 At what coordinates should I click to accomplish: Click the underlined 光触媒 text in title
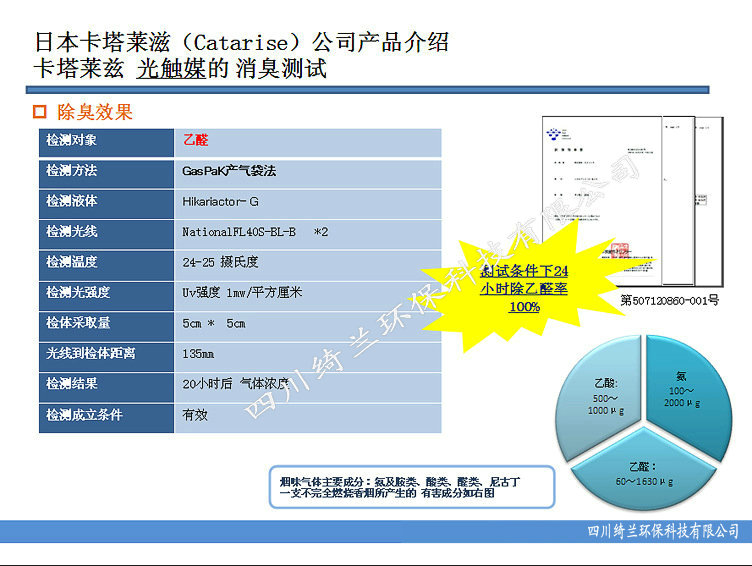coord(169,70)
